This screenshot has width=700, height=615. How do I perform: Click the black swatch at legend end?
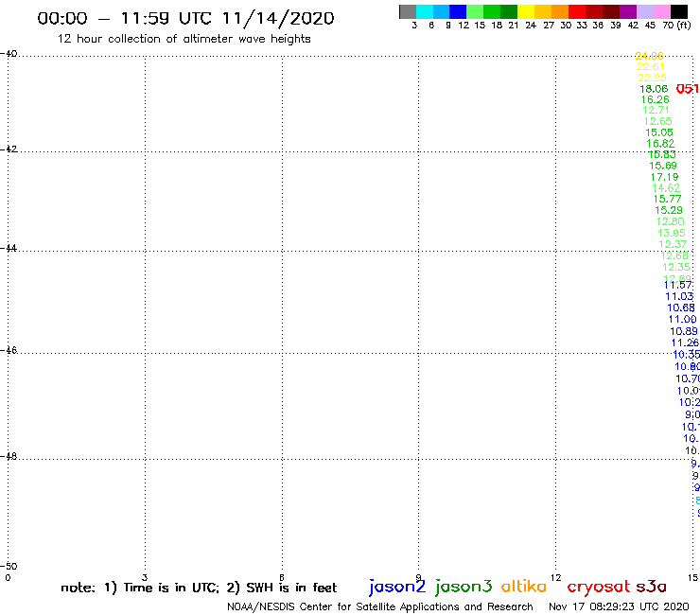pos(679,11)
